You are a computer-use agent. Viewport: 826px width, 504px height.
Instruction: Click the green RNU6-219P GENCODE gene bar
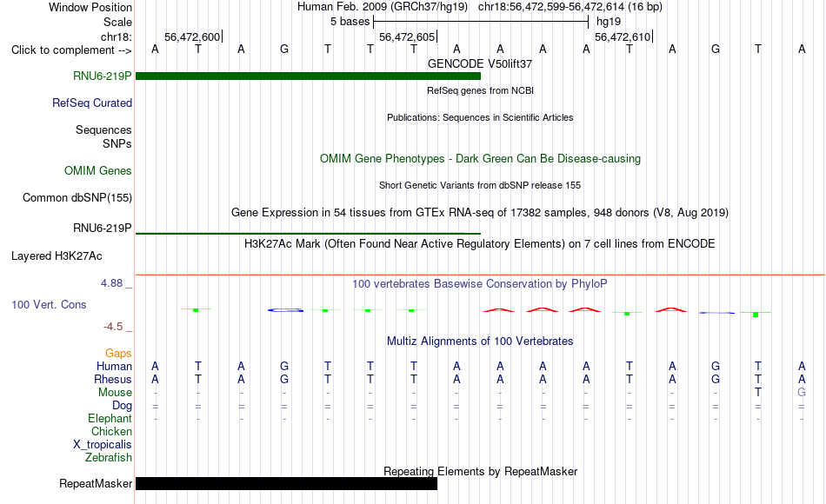click(x=308, y=76)
